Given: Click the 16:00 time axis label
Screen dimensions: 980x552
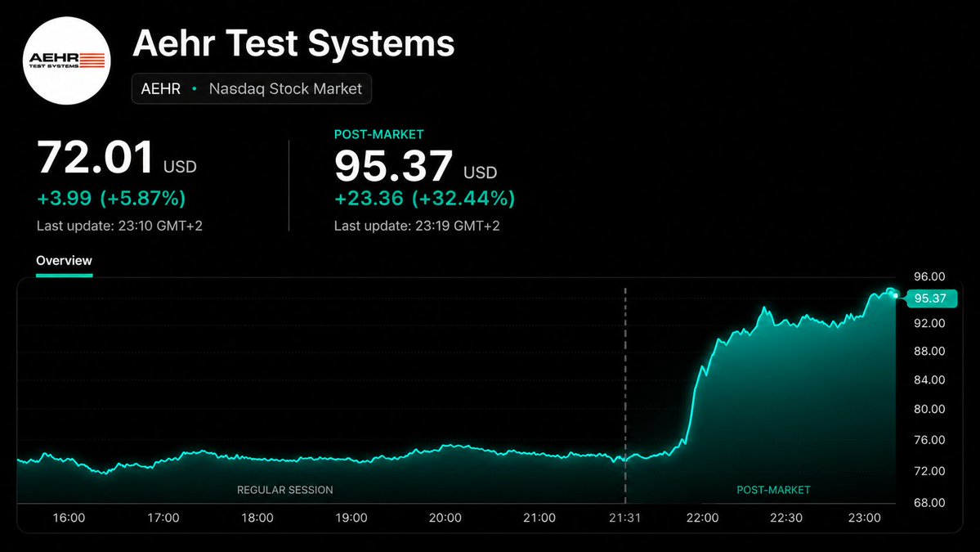Looking at the screenshot, I should 69,518.
